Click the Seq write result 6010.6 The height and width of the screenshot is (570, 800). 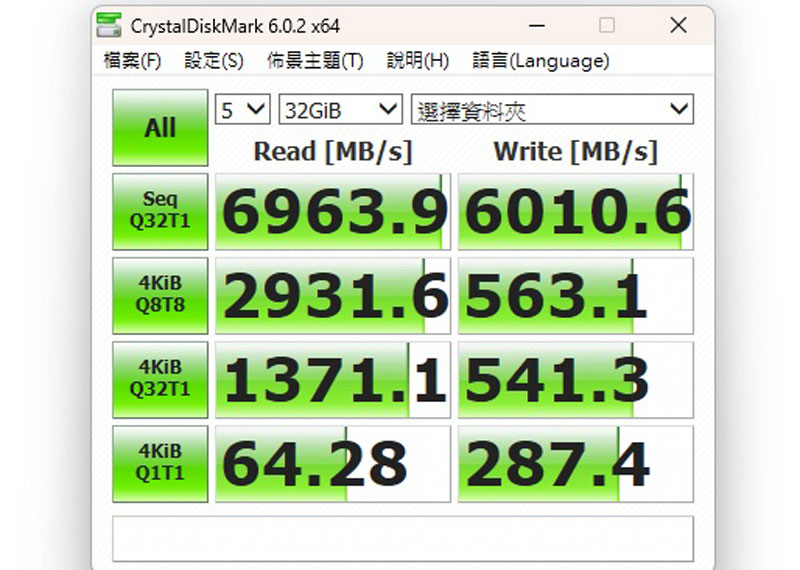tap(576, 212)
